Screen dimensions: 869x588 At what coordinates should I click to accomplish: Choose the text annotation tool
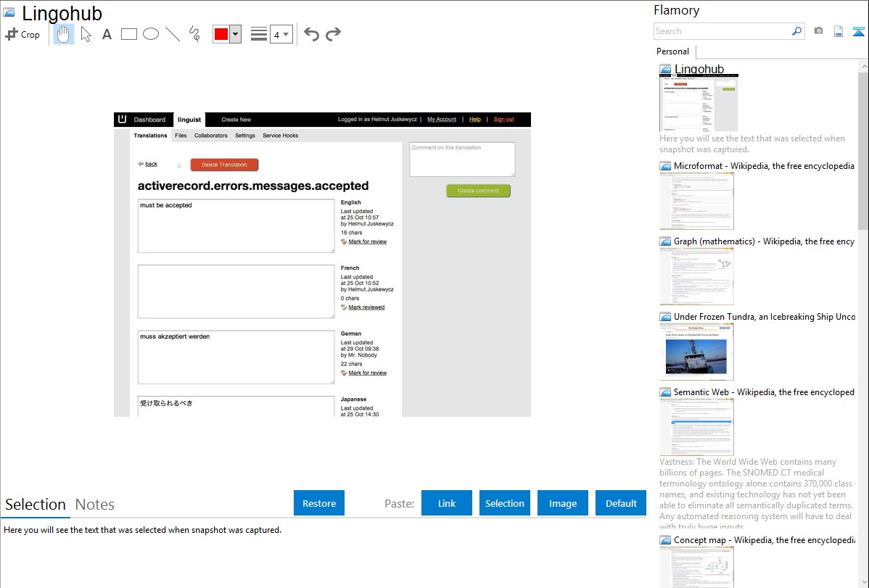(107, 34)
